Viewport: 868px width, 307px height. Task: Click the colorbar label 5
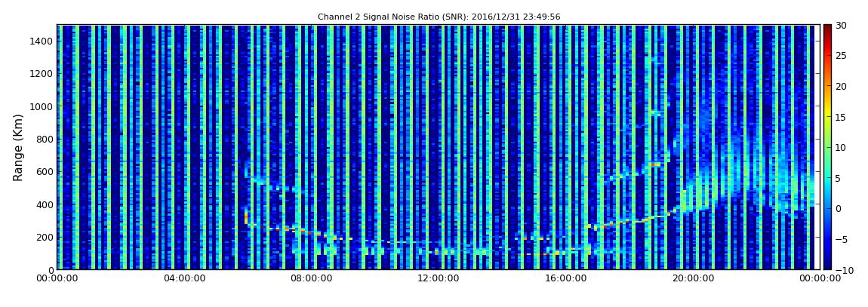[x=838, y=178]
